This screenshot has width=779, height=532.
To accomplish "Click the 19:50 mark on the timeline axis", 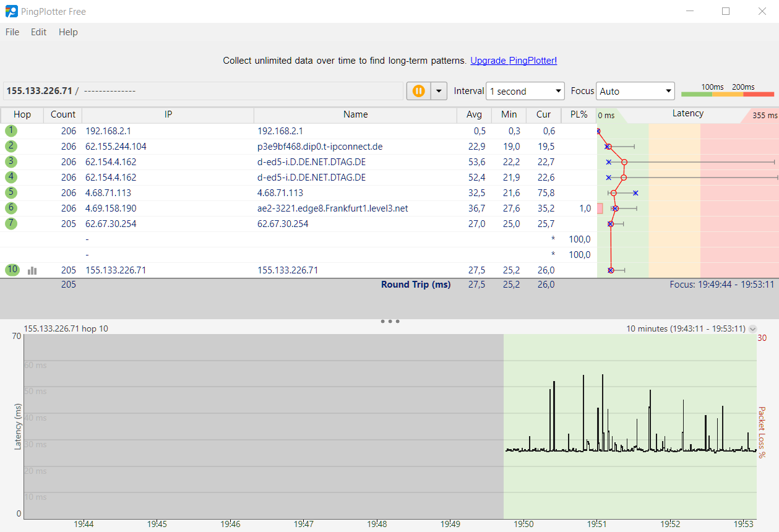I will point(523,524).
